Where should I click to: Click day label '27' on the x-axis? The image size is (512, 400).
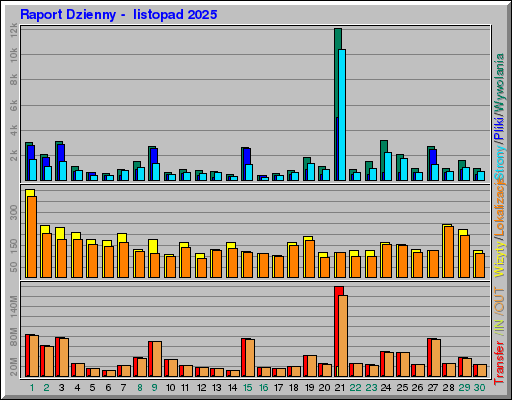point(433,388)
